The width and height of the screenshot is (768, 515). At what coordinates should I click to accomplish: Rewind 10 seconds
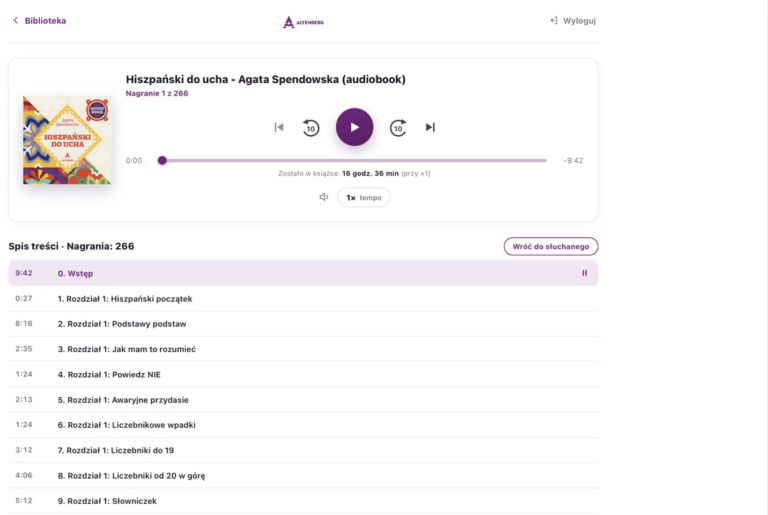point(311,128)
